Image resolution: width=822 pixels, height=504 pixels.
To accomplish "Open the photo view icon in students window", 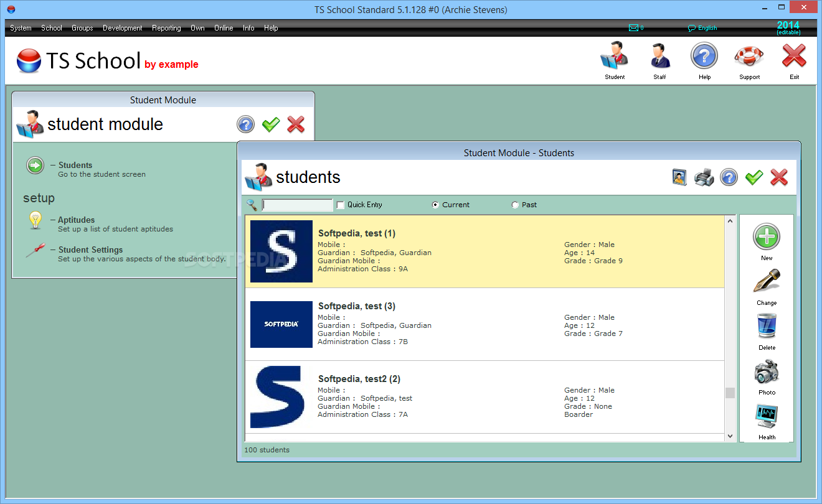I will 679,177.
